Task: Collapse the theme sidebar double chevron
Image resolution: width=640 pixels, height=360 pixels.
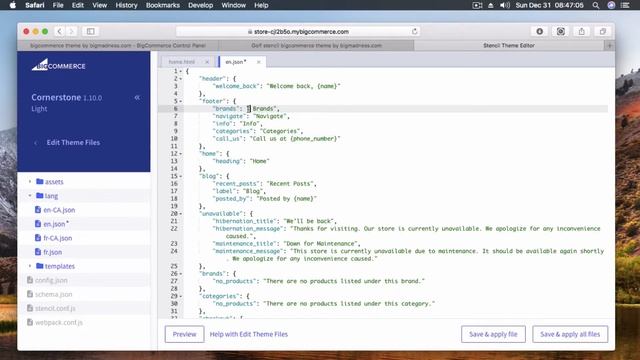Action: pyautogui.click(x=137, y=98)
